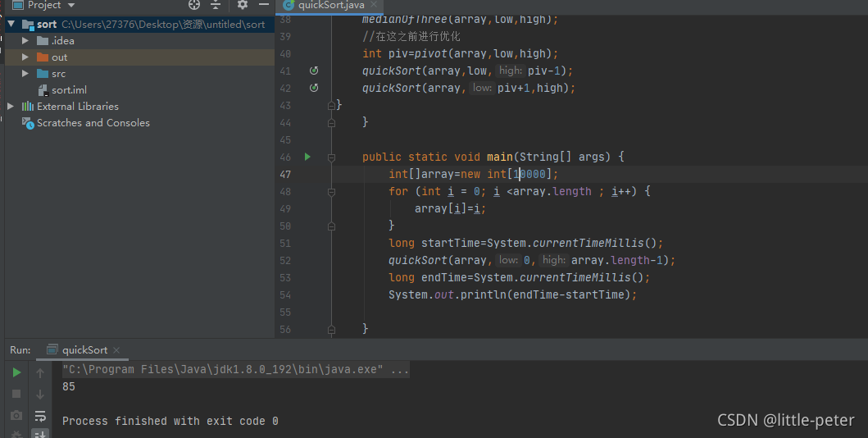Click fold end marker at line 50
This screenshot has width=868, height=438.
(331, 226)
